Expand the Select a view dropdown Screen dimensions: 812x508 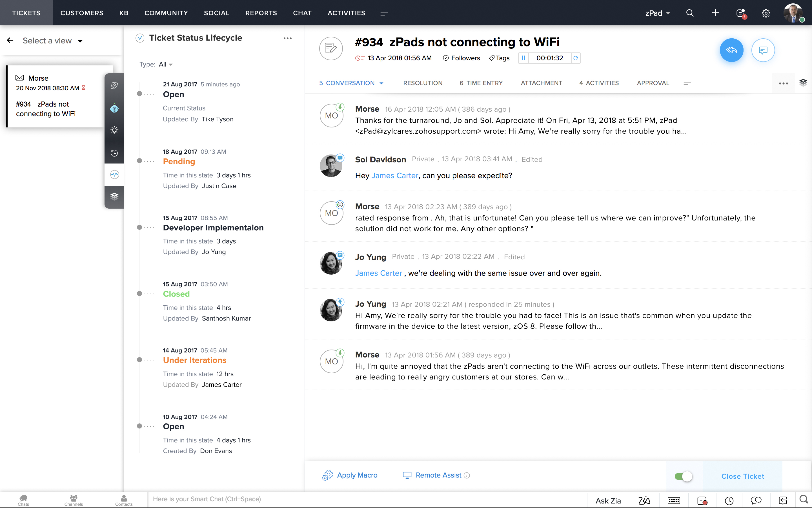52,41
